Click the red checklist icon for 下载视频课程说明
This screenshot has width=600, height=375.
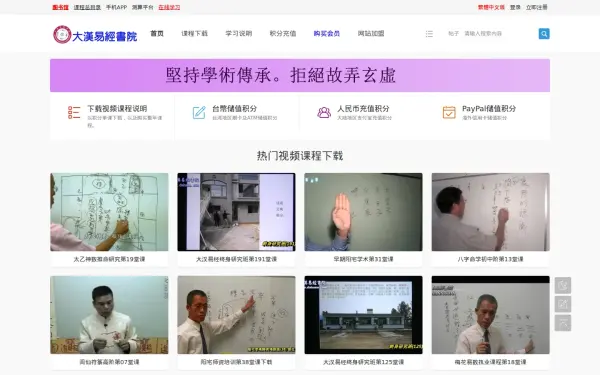[x=74, y=112]
